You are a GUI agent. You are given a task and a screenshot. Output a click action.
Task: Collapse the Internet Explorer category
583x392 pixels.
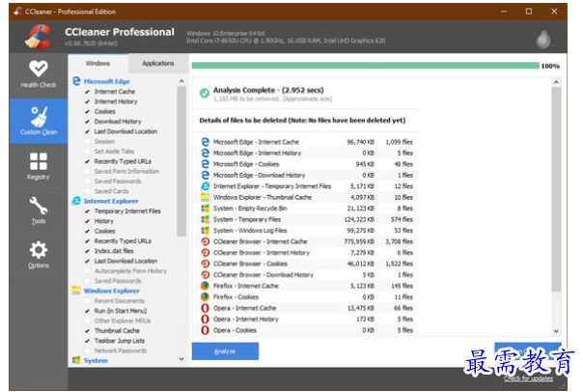pos(77,201)
